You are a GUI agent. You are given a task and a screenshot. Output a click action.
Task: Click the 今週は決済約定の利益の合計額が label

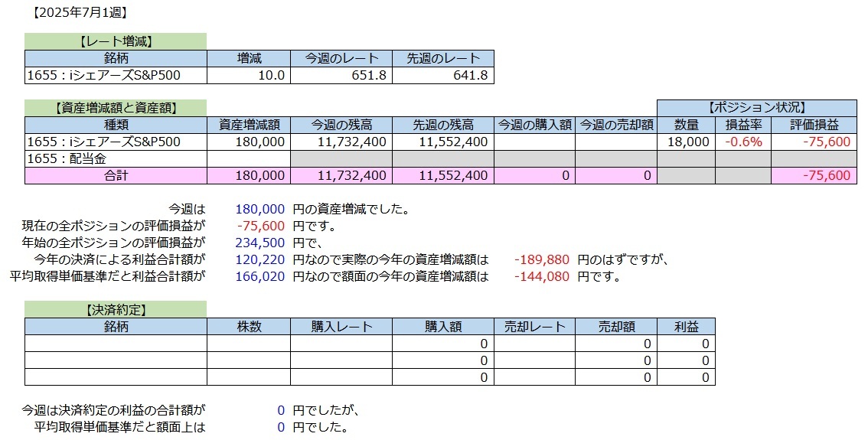coord(113,410)
